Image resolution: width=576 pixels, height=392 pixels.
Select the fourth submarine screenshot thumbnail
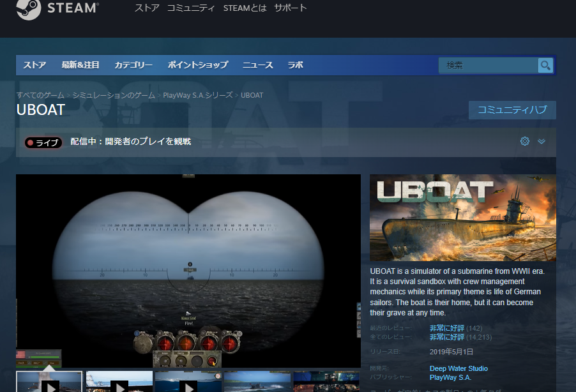coord(257,383)
